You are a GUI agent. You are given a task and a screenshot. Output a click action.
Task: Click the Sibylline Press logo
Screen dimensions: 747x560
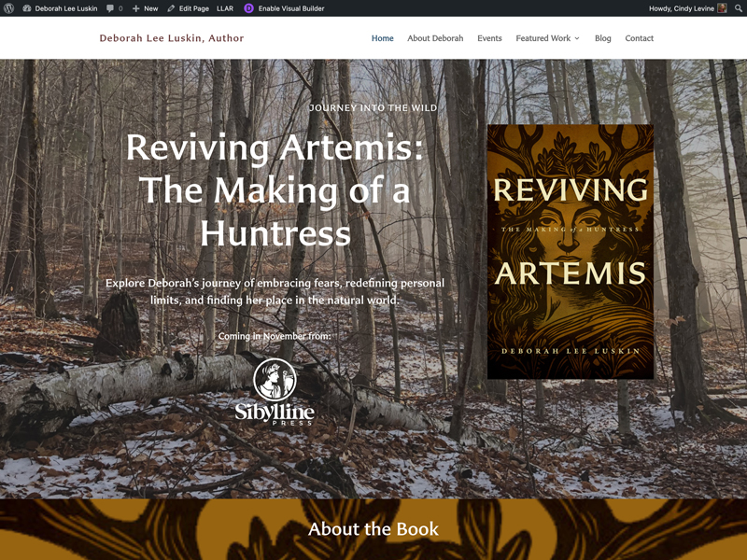click(x=275, y=392)
